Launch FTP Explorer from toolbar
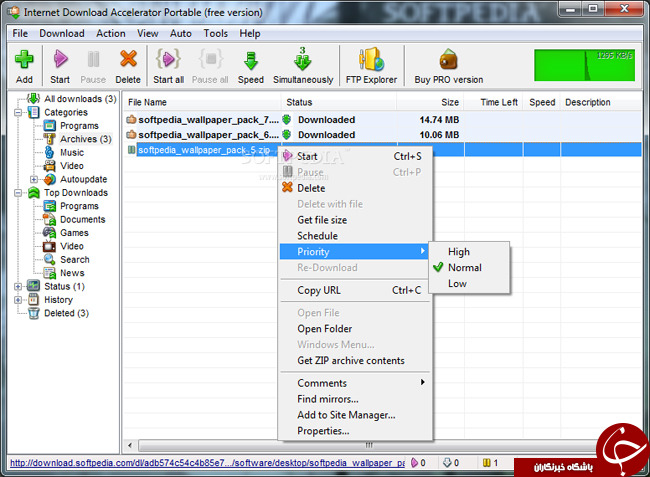The width and height of the screenshot is (650, 477). pos(371,65)
